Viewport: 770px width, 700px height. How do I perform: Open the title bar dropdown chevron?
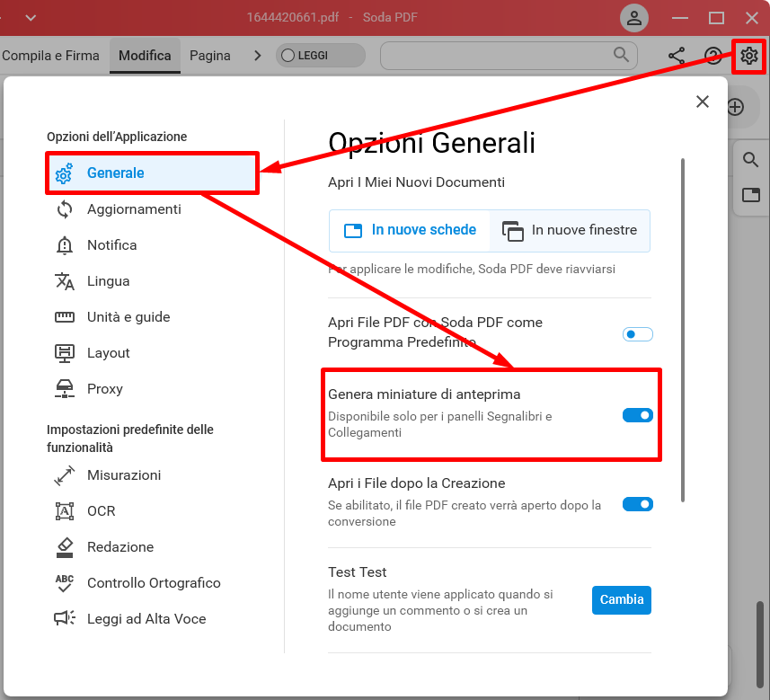click(31, 18)
